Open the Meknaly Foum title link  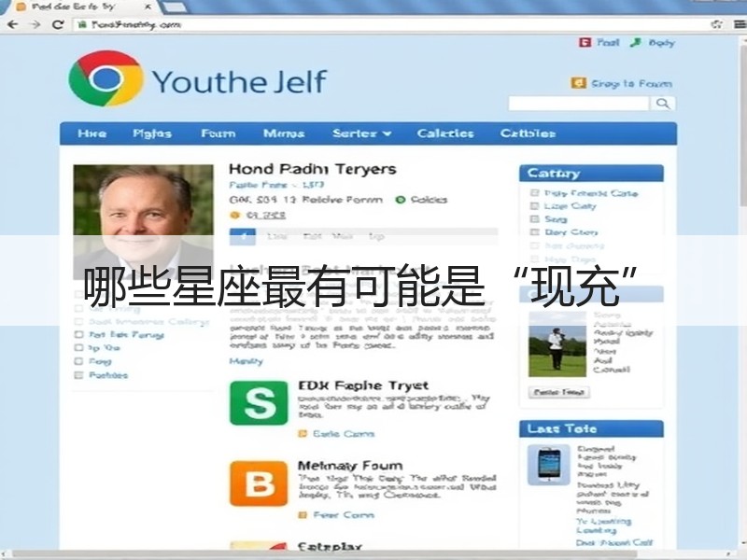click(350, 466)
